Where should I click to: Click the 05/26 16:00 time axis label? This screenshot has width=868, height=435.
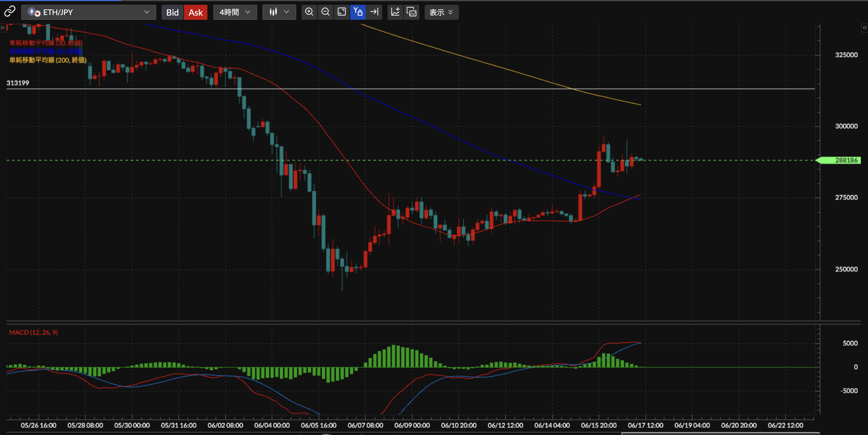coord(38,426)
